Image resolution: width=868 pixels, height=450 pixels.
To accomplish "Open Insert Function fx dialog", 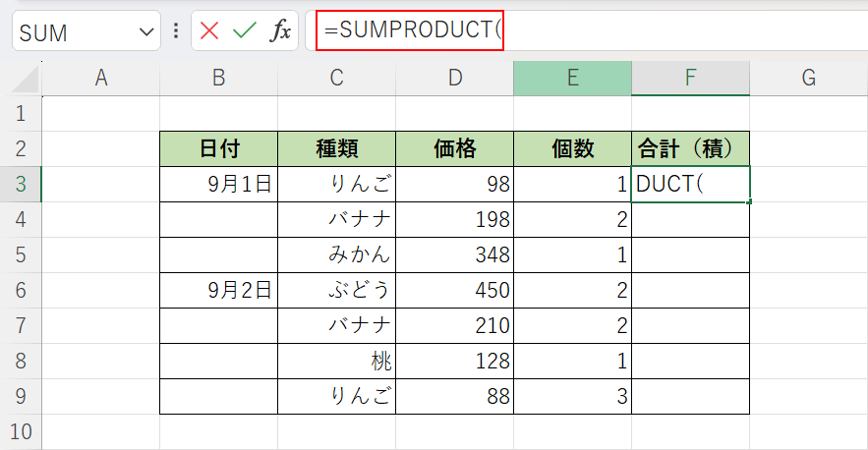I will point(280,31).
